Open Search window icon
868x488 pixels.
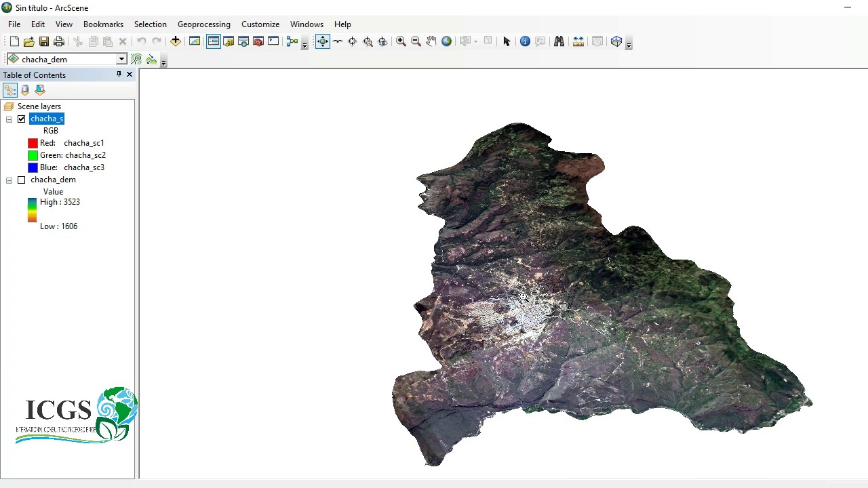pyautogui.click(x=243, y=41)
